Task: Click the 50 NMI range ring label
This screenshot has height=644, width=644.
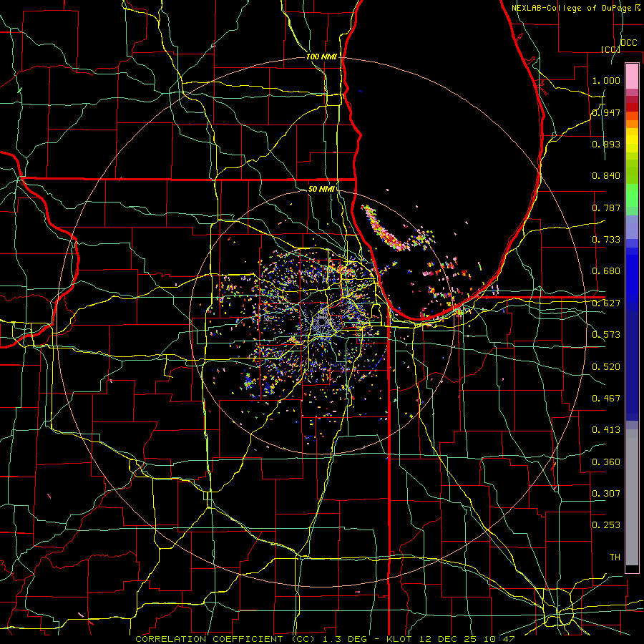Action: (x=321, y=189)
